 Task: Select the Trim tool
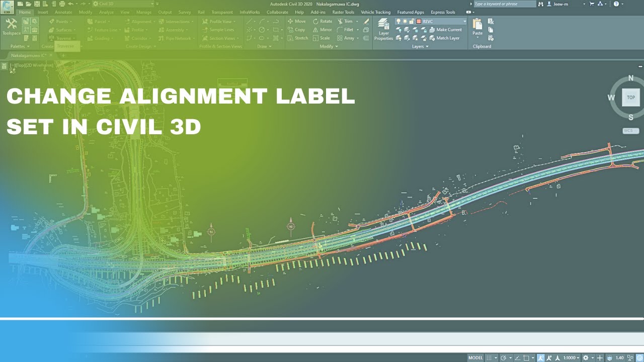(345, 21)
